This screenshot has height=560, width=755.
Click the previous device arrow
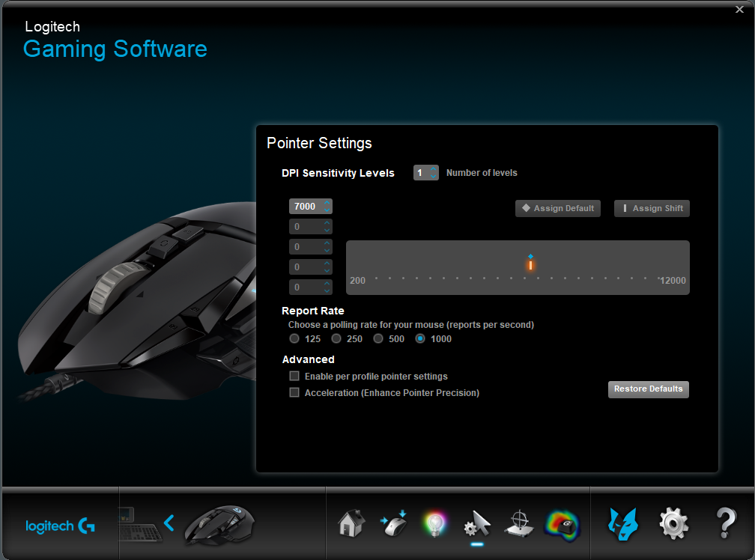(169, 523)
